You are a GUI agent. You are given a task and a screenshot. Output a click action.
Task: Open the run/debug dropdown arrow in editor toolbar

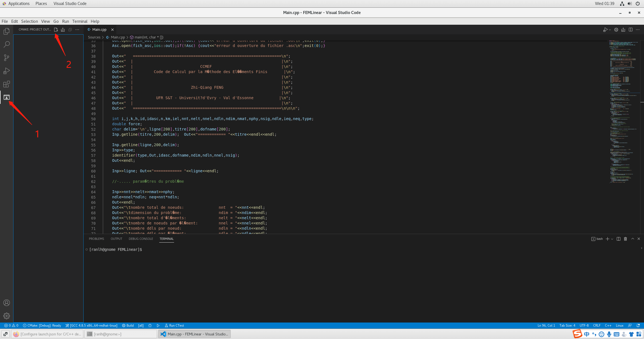point(610,30)
